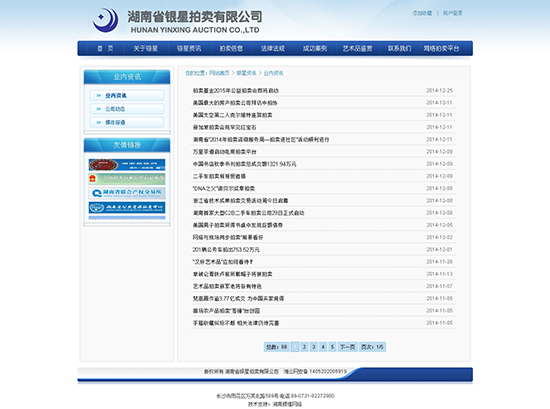Open the third sidebar item 媒体报道
Viewport: 550px width, 409px height.
click(x=127, y=122)
